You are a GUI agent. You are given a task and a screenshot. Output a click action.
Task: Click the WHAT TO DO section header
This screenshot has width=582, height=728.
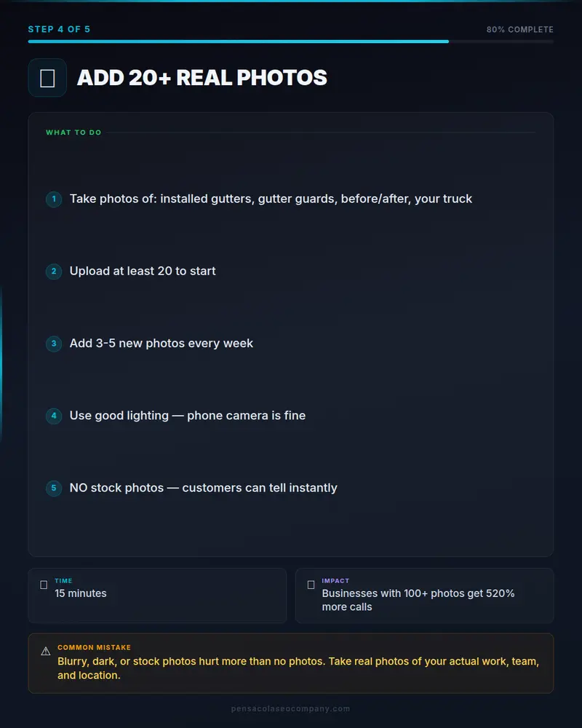(73, 132)
